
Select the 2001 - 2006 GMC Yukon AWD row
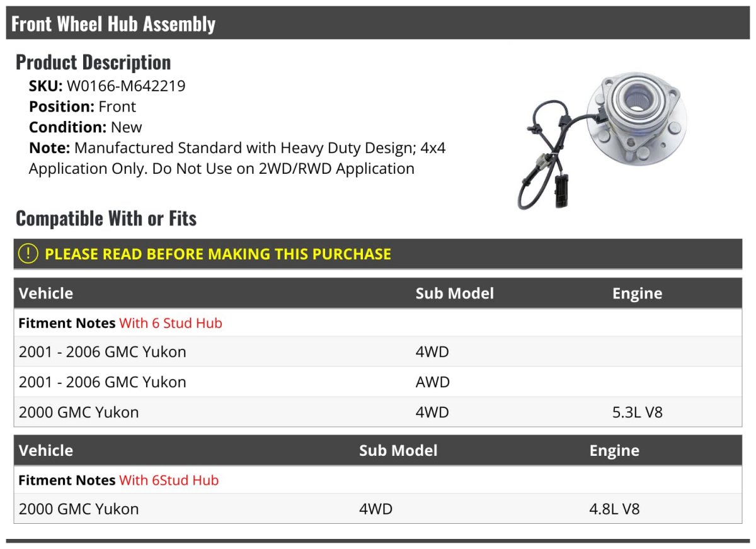coord(103,382)
